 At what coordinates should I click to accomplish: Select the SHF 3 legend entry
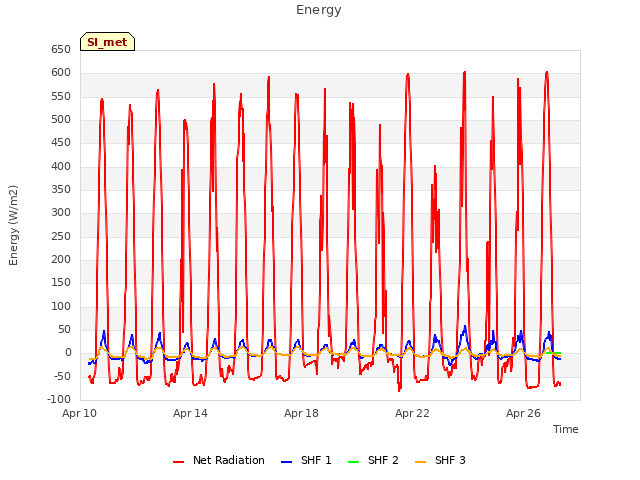[440, 460]
